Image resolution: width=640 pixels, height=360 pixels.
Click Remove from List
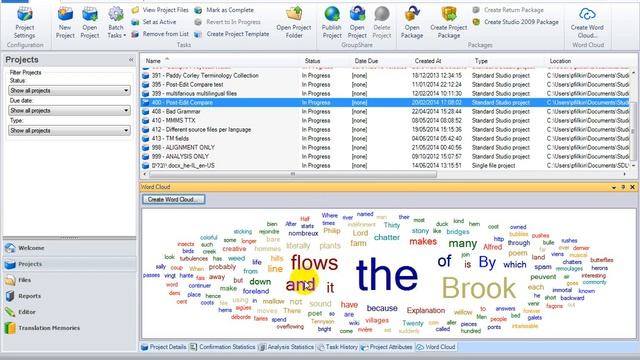[160, 34]
